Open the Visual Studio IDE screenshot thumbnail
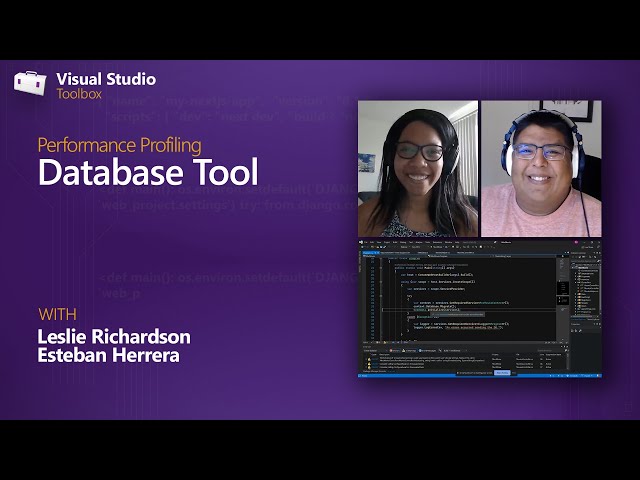The image size is (640, 480). 480,309
